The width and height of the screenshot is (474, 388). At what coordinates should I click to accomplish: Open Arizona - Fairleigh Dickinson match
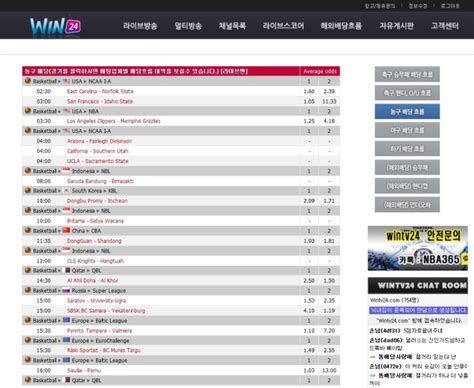99,141
